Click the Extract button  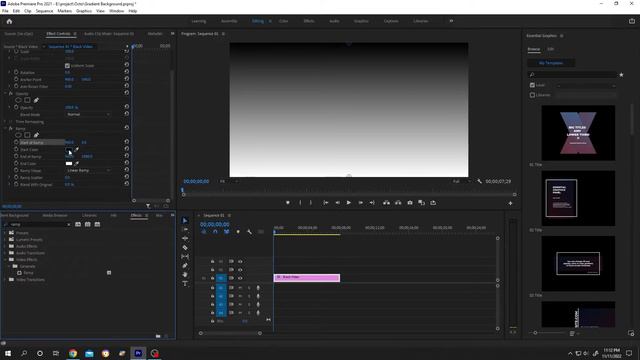(x=398, y=202)
